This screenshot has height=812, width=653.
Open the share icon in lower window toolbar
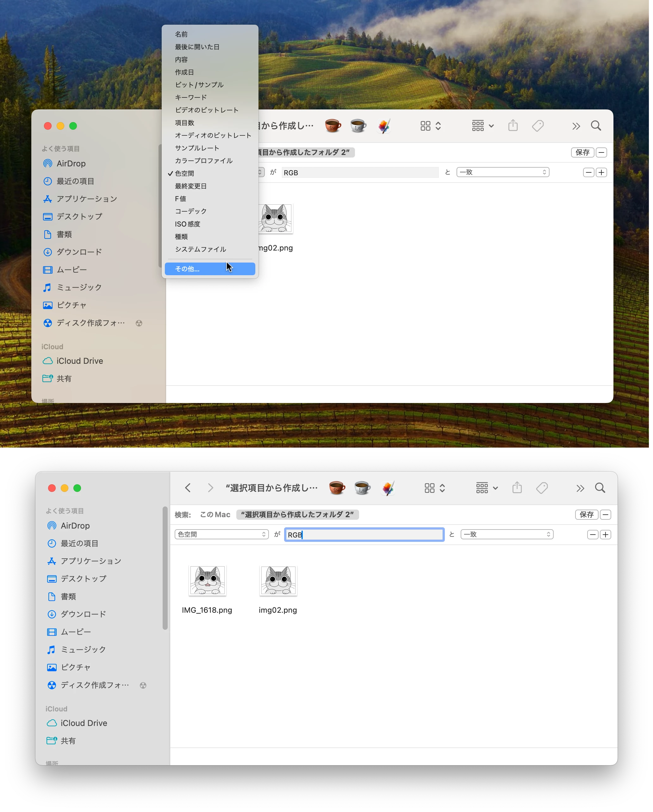pyautogui.click(x=517, y=488)
